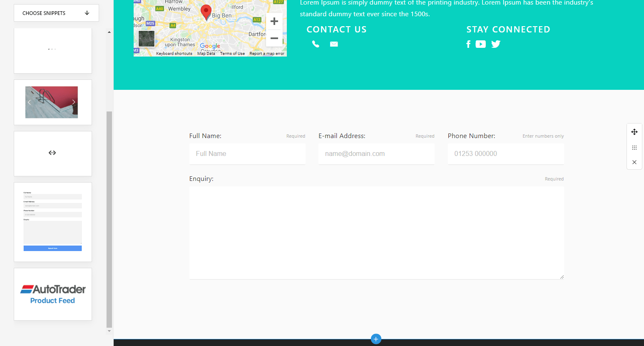Click the 'E-mail Address:' label
Viewport: 644px width, 346px height.
[x=342, y=136]
